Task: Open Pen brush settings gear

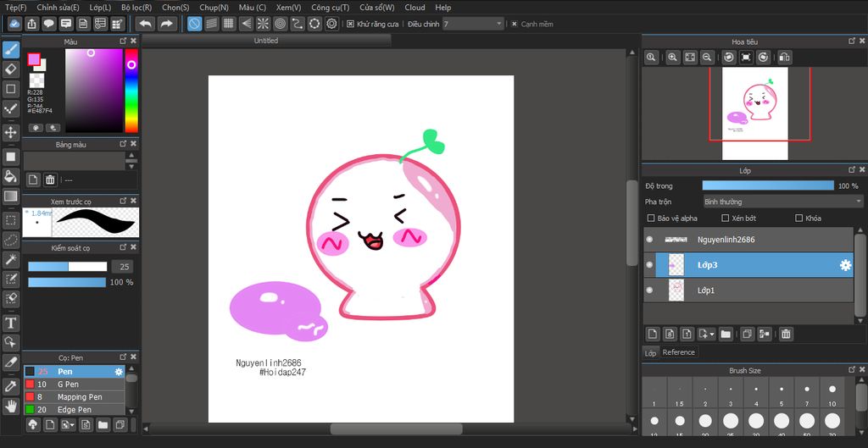Action: (119, 372)
